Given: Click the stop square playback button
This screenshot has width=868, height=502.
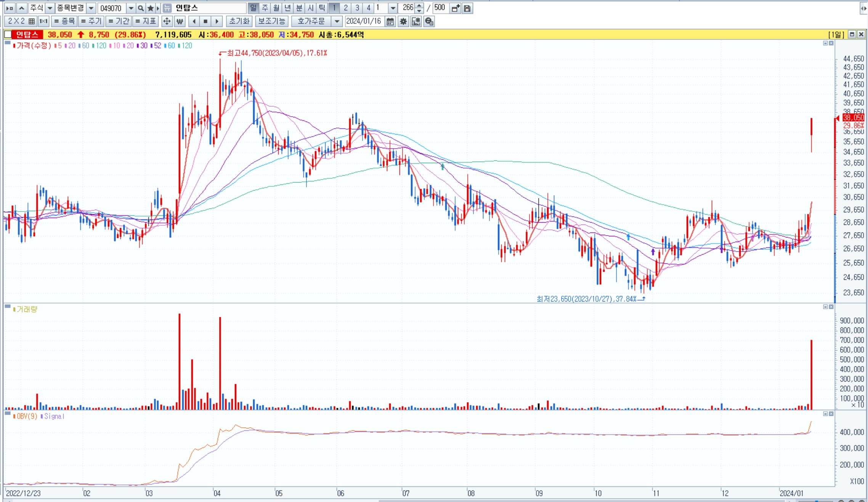Looking at the screenshot, I should click(x=205, y=21).
